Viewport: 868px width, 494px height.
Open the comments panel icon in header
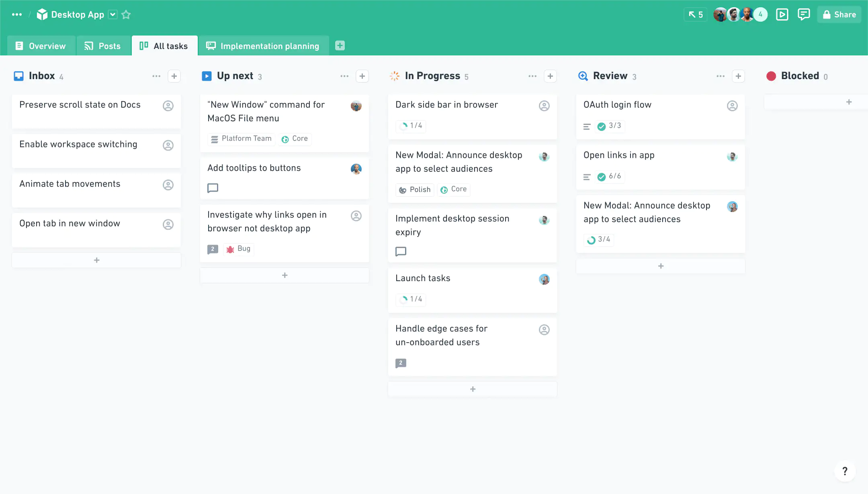803,15
